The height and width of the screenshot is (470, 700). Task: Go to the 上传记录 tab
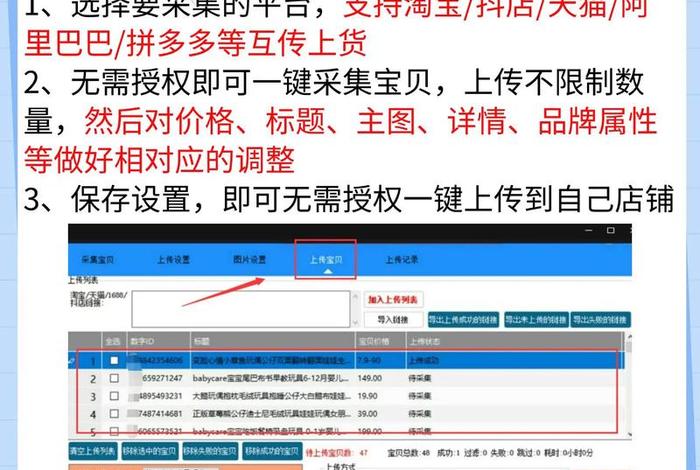click(x=402, y=260)
